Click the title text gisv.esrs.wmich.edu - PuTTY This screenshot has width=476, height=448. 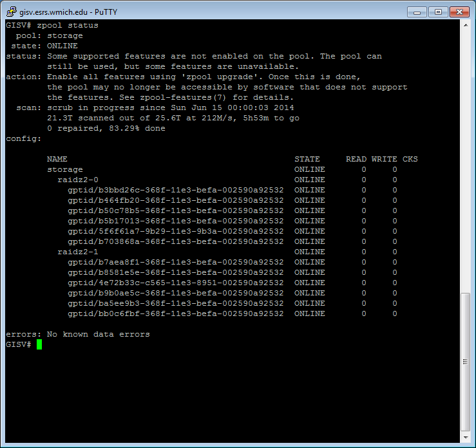(68, 12)
